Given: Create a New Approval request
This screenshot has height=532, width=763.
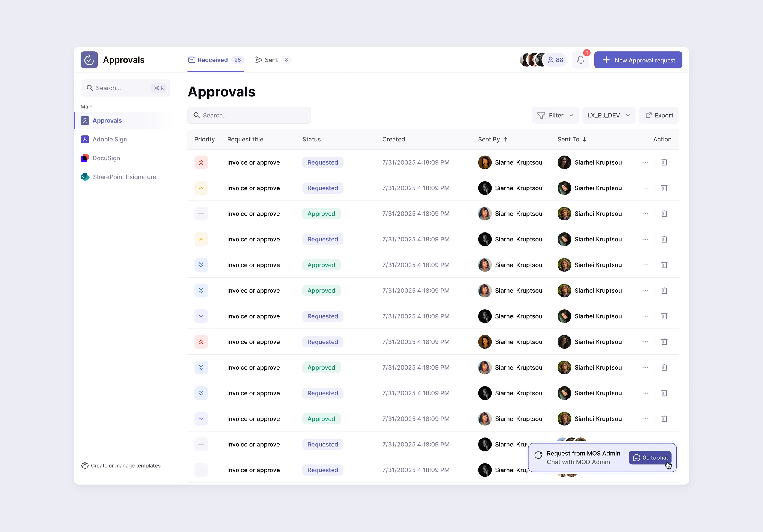Looking at the screenshot, I should 638,60.
